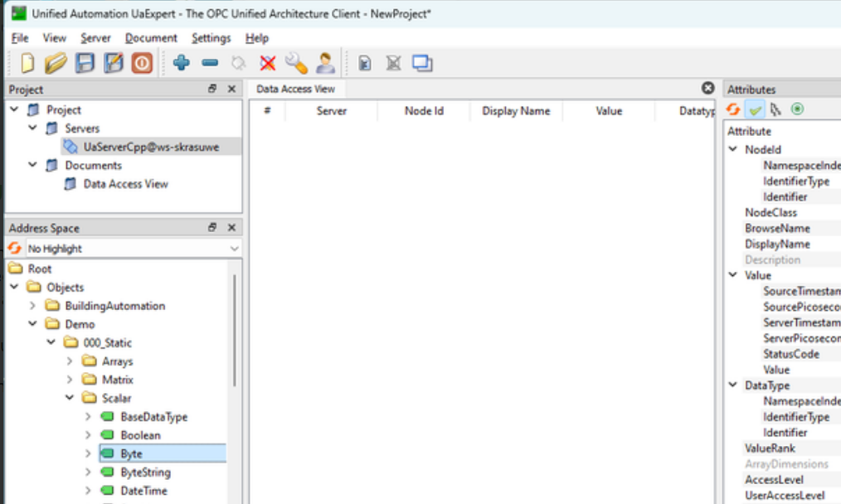Switch to the Data Access View tab
841x504 pixels.
point(296,89)
